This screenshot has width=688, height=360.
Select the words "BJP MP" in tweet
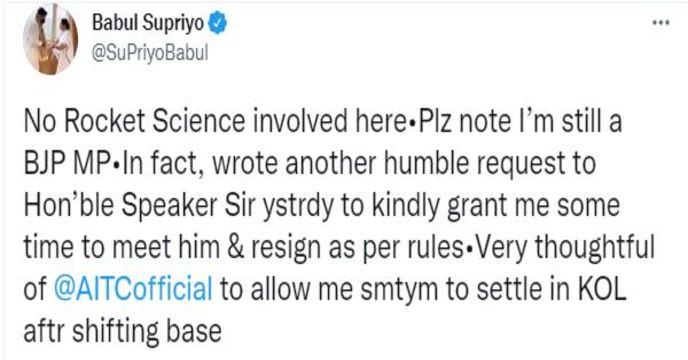tap(67, 163)
